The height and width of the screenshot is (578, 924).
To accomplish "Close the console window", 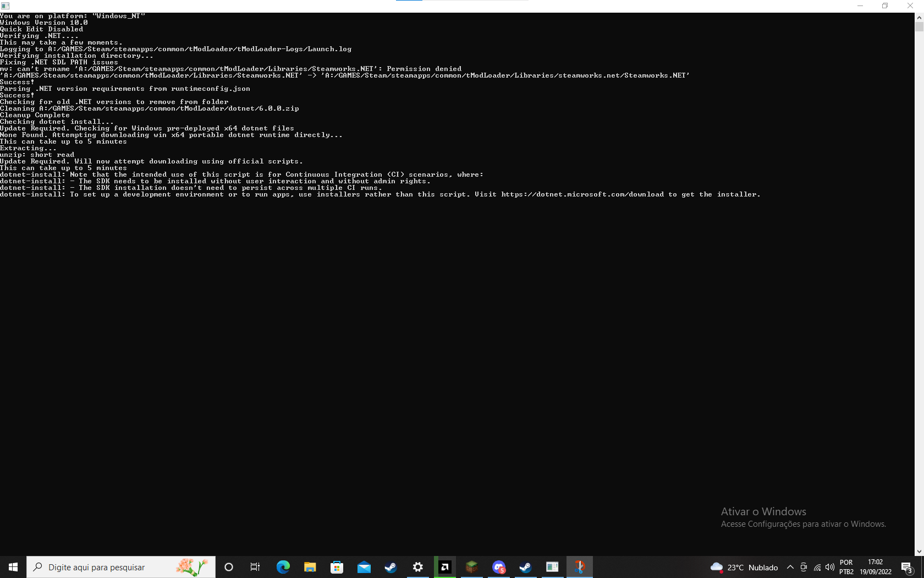I will coord(910,6).
